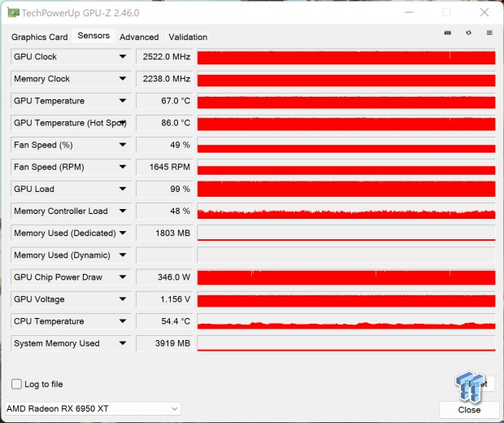Enable the Log to file checkbox

[16, 384]
